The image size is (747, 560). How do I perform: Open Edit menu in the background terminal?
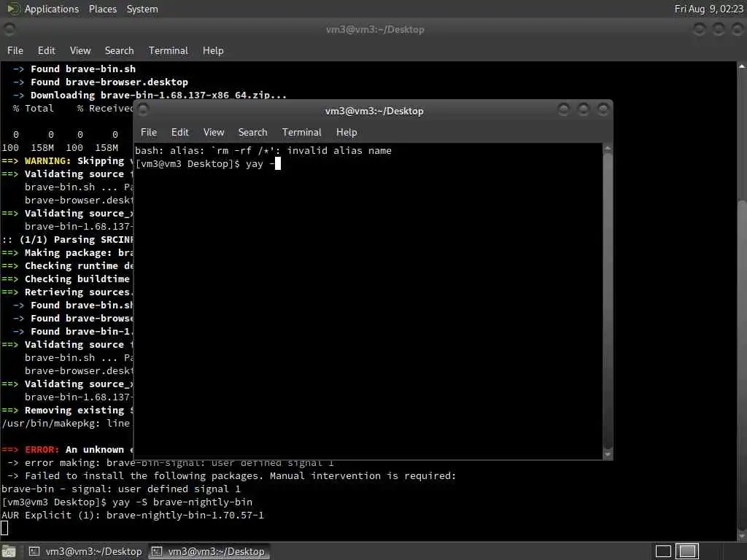point(46,50)
